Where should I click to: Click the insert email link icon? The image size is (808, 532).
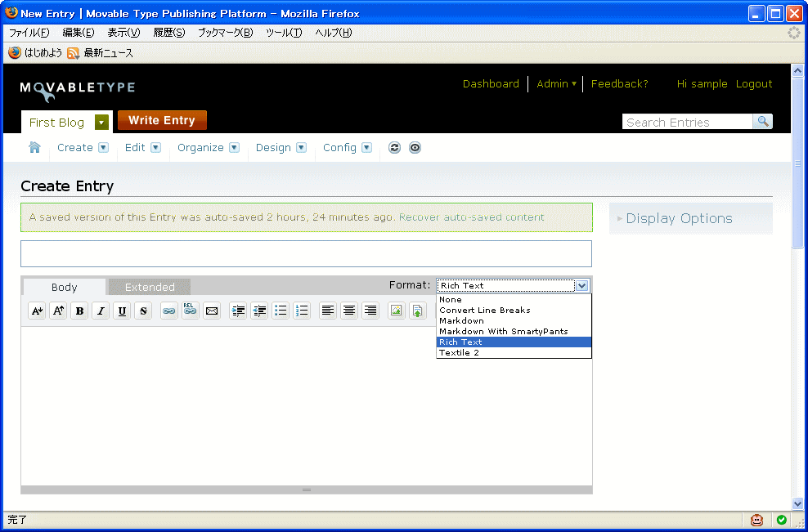[211, 311]
